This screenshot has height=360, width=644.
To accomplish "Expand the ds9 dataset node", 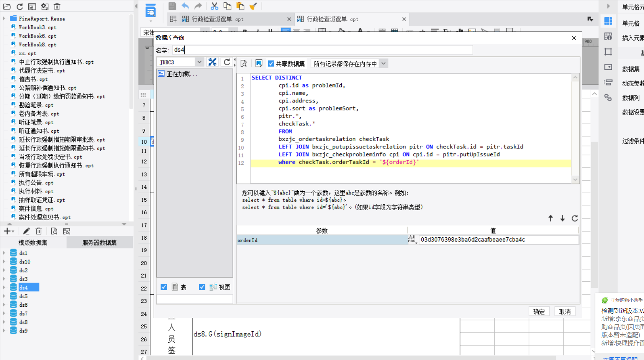I will click(4, 330).
